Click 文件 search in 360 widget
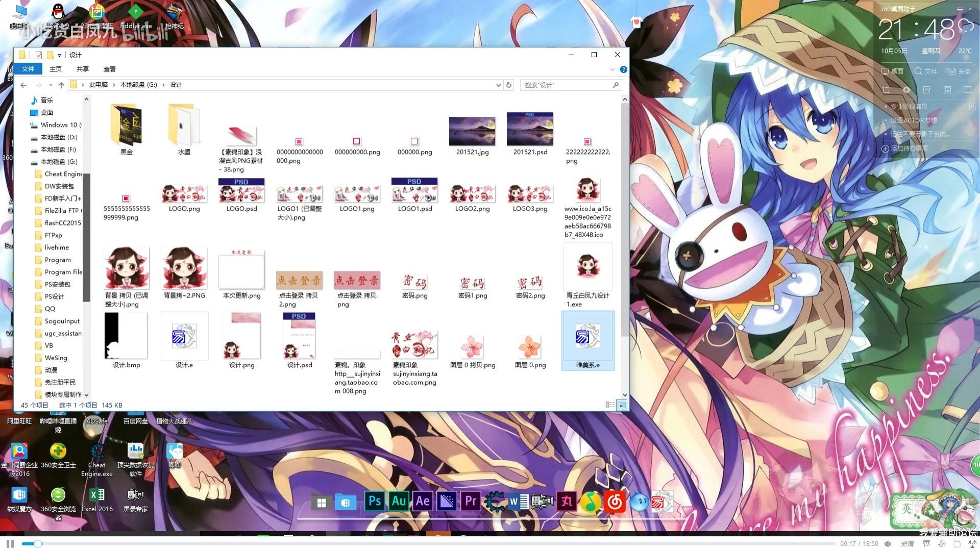The height and width of the screenshot is (551, 980). (925, 71)
